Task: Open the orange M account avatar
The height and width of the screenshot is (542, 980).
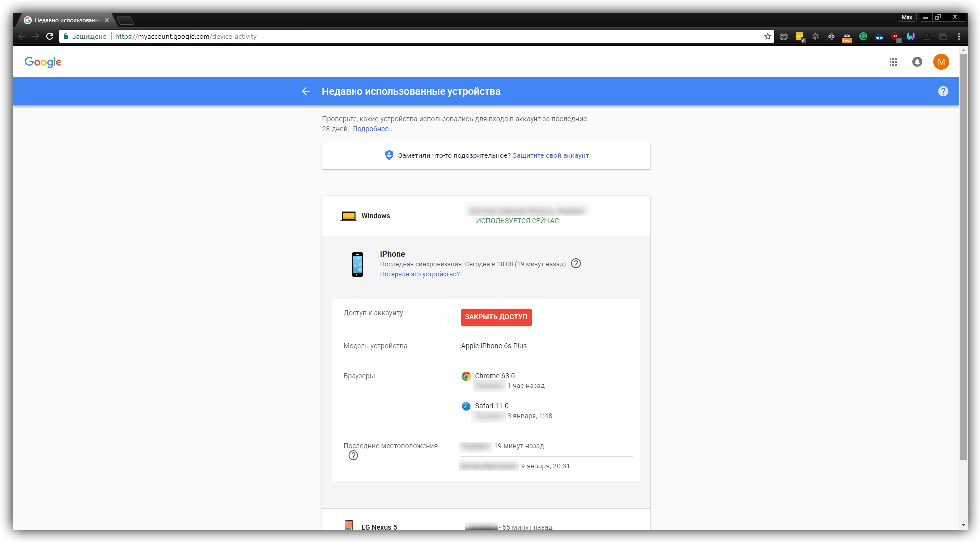Action: click(x=941, y=62)
